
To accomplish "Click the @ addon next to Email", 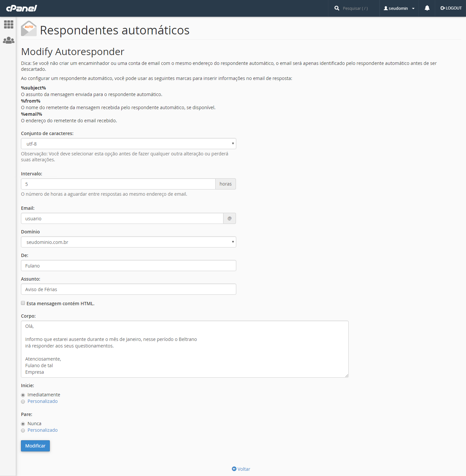I will pyautogui.click(x=229, y=218).
